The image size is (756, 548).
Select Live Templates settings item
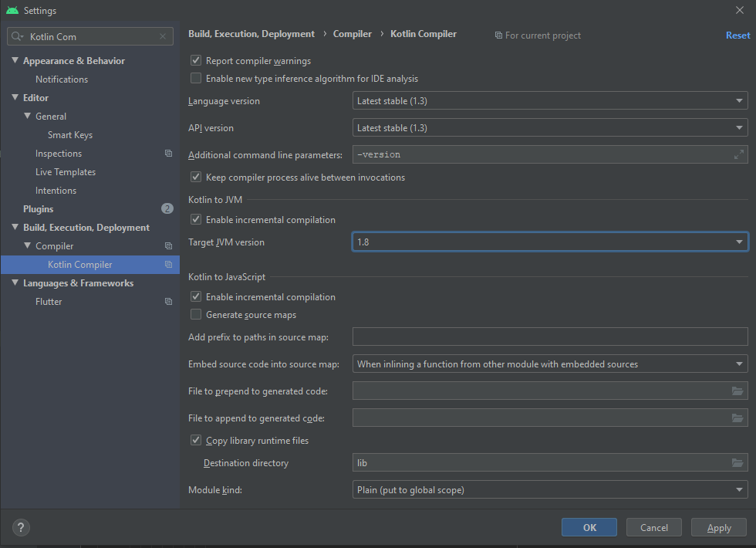[66, 172]
